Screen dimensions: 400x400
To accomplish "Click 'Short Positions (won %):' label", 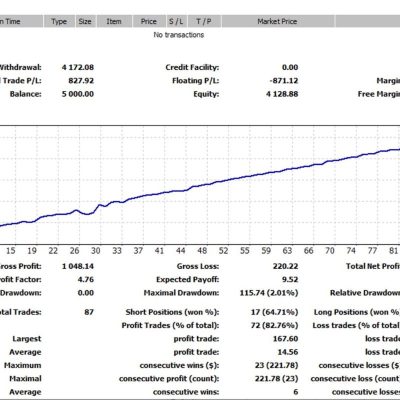I will click(x=172, y=312).
